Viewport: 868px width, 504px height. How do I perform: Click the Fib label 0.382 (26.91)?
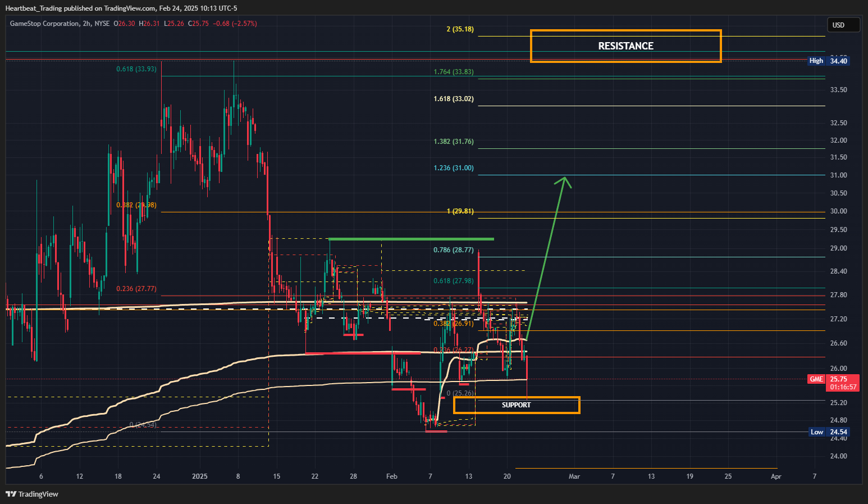[x=454, y=324]
